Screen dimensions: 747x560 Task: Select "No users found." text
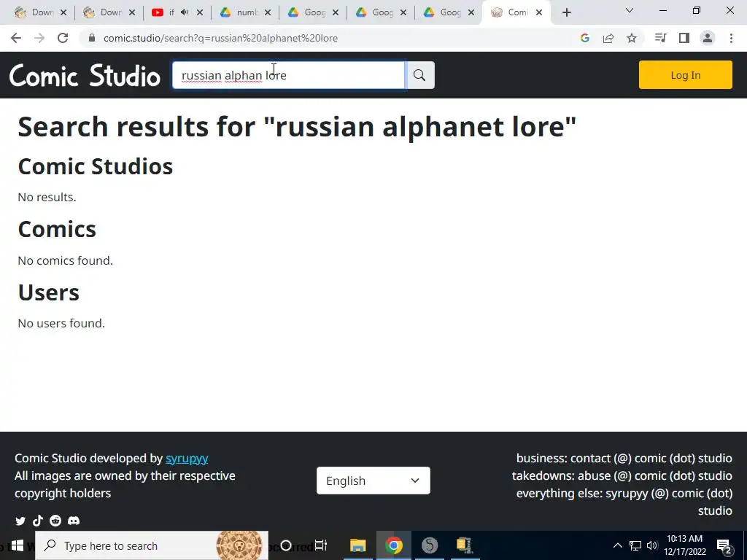pyautogui.click(x=61, y=323)
